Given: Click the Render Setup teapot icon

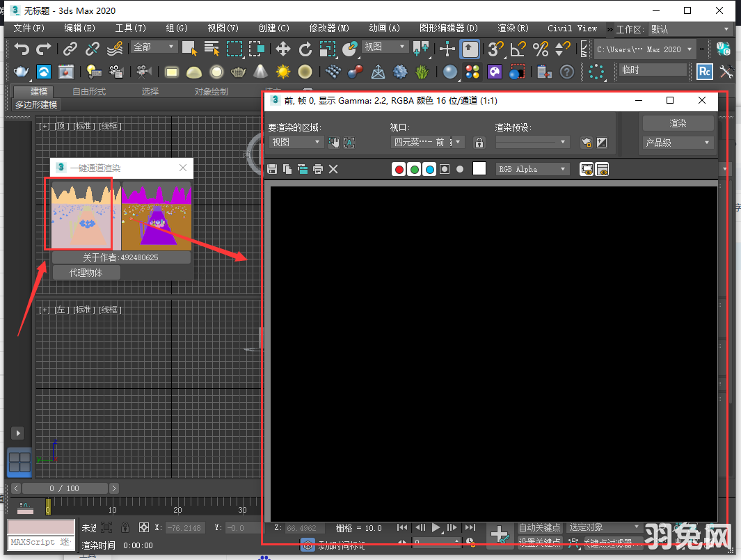Looking at the screenshot, I should click(x=20, y=72).
